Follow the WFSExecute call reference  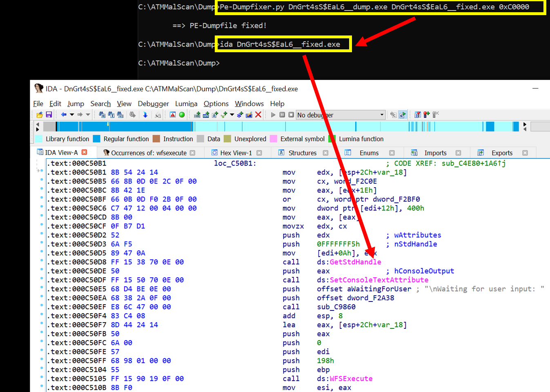351,379
